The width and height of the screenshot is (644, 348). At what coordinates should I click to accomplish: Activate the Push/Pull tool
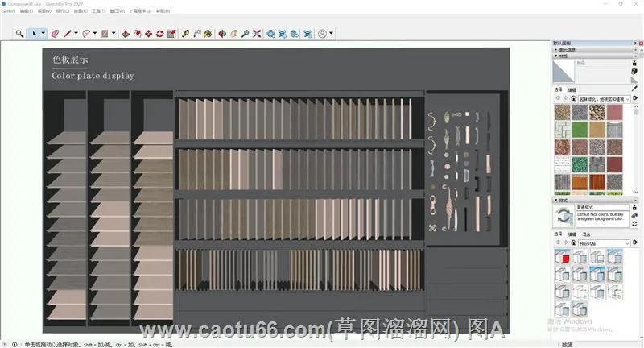(126, 34)
